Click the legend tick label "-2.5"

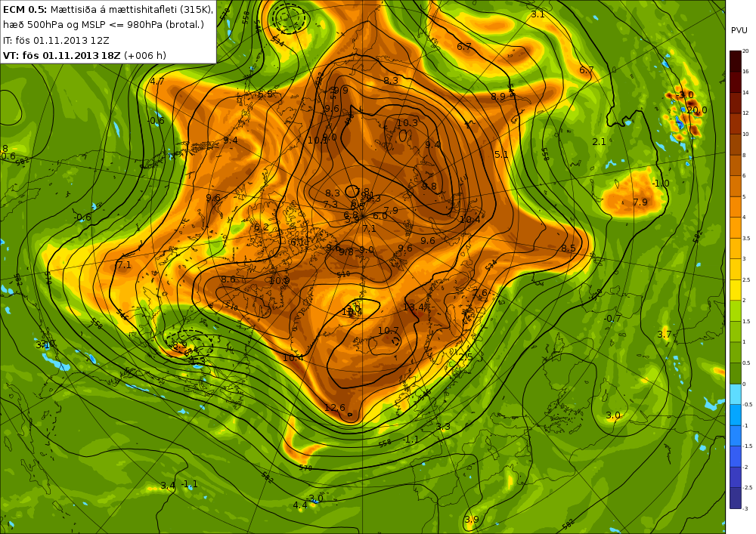tap(748, 488)
